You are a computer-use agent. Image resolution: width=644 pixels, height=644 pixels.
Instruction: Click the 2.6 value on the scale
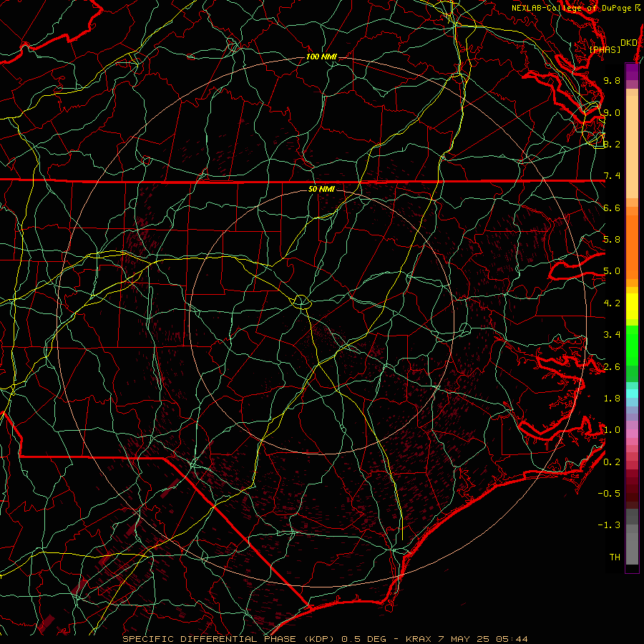[612, 367]
